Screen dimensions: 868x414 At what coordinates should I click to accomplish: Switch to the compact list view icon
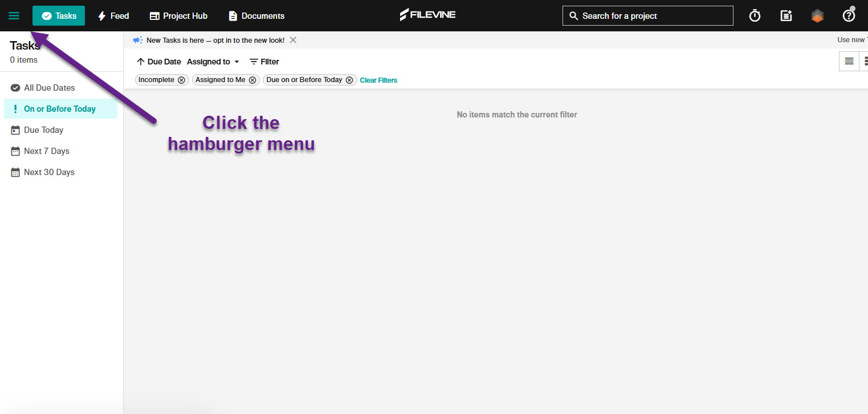[849, 61]
